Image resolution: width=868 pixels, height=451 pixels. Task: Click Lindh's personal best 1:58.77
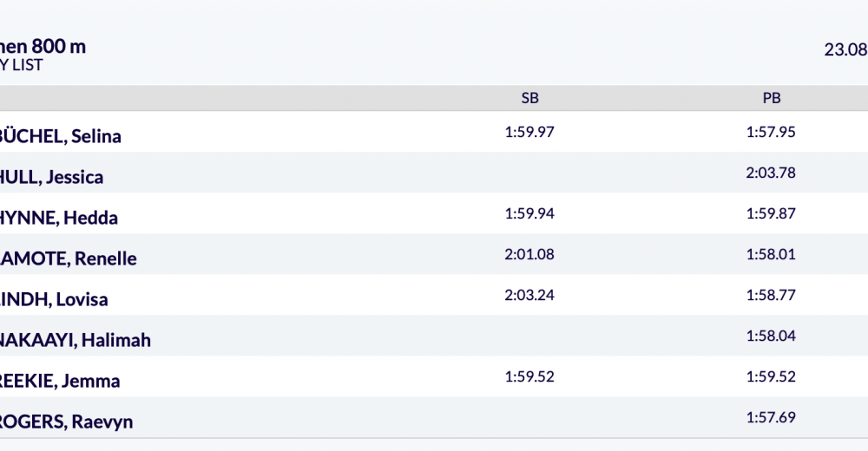tap(771, 295)
